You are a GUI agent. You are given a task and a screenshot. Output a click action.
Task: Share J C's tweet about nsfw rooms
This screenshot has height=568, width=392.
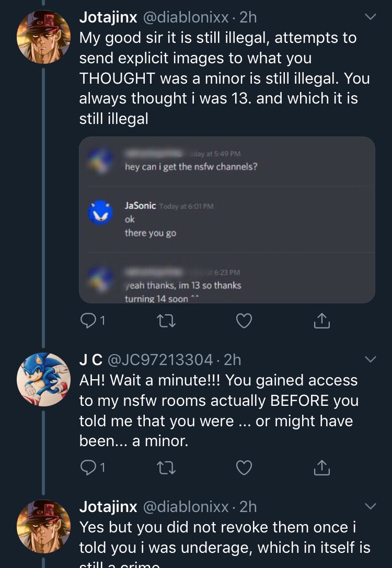click(x=322, y=468)
